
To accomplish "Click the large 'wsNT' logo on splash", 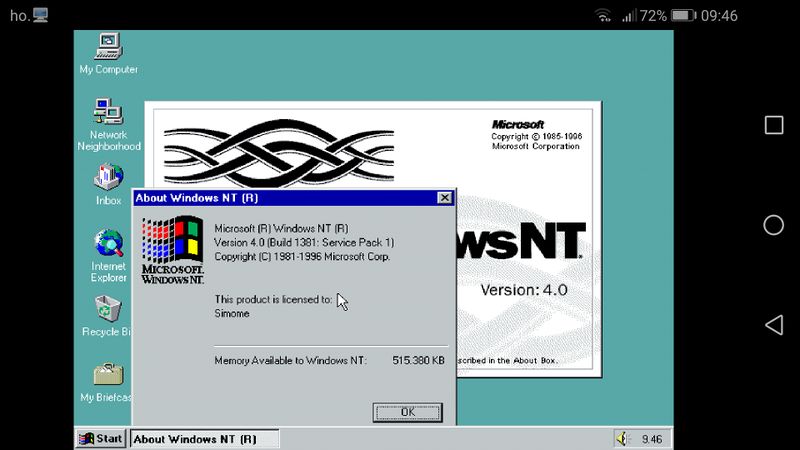I will 521,241.
